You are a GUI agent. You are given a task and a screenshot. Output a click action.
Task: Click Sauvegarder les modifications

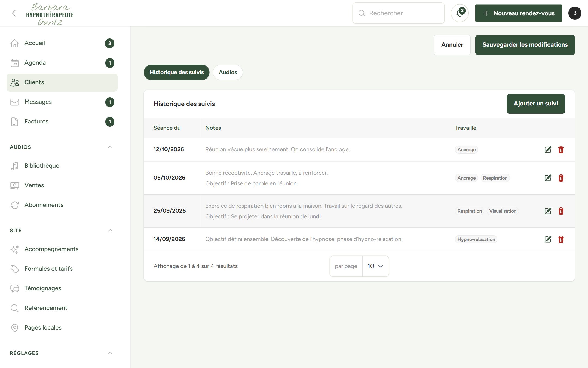525,45
